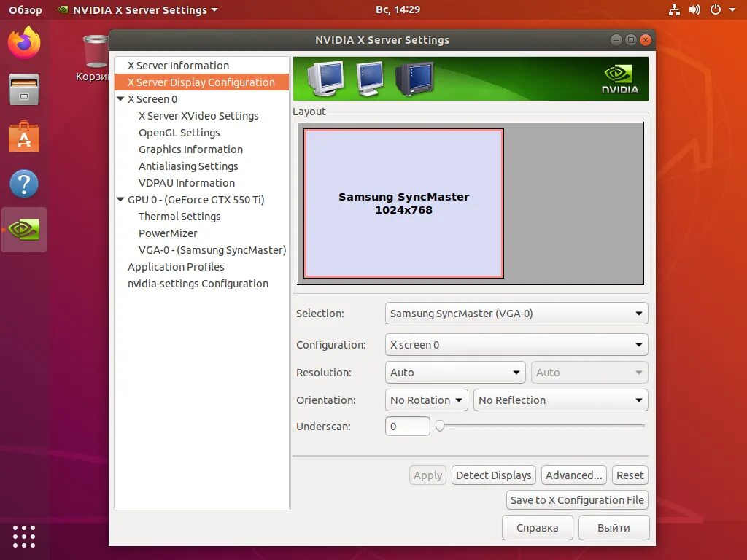Open VDPAU Information page
The width and height of the screenshot is (747, 560).
186,183
